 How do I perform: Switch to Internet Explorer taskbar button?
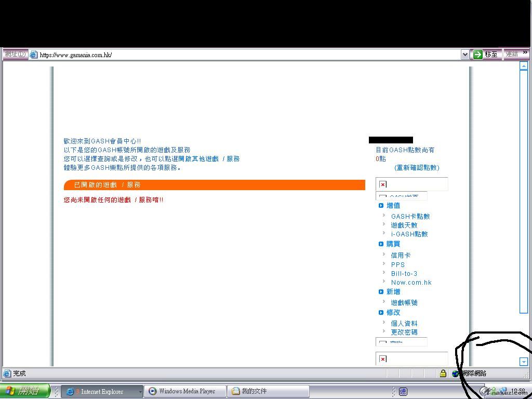(x=102, y=392)
